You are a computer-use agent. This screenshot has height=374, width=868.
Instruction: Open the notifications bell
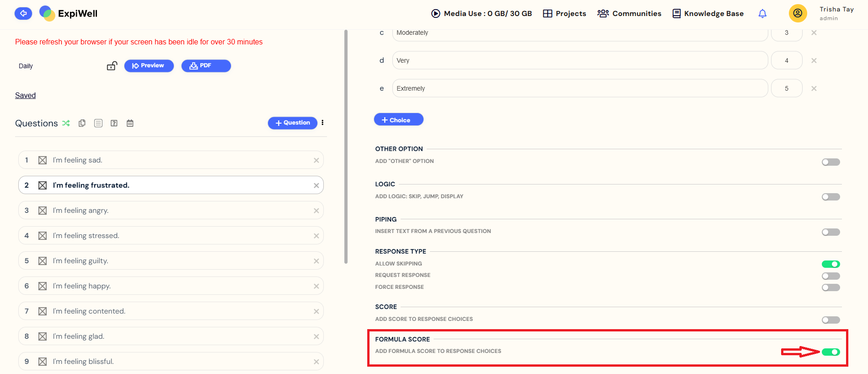(762, 14)
